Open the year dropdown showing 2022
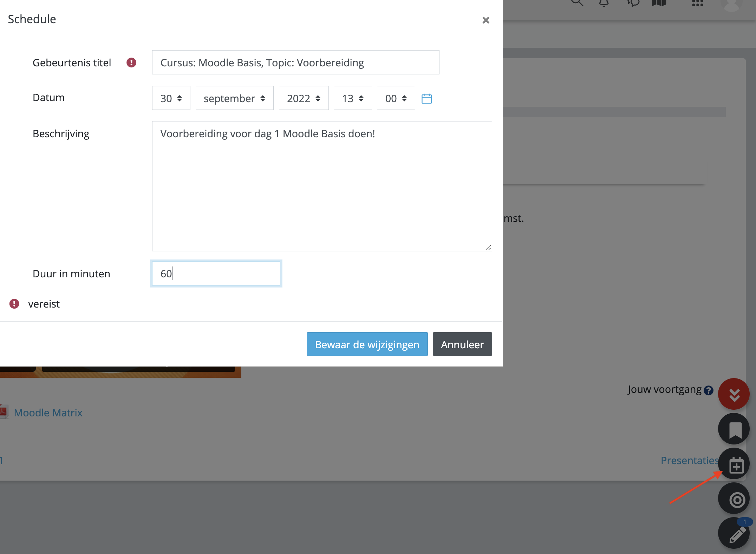This screenshot has height=554, width=756. tap(304, 98)
